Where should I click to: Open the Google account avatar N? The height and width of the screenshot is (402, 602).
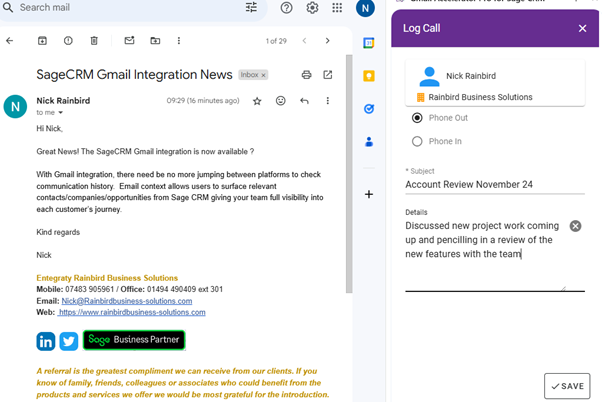point(365,8)
